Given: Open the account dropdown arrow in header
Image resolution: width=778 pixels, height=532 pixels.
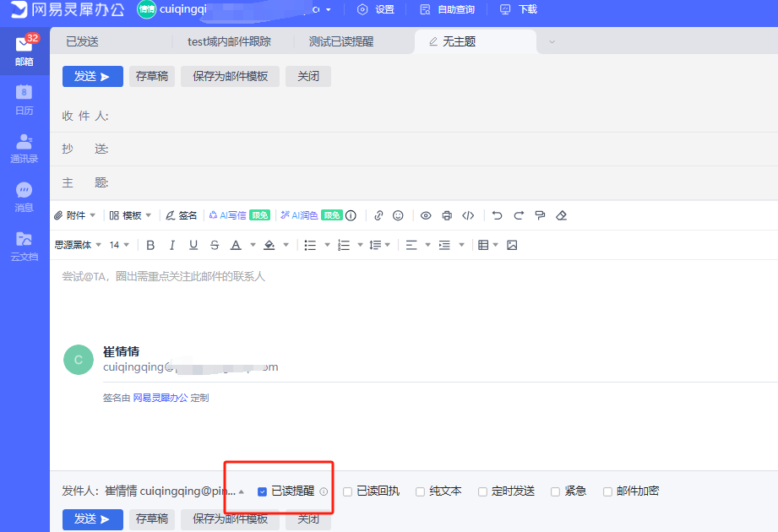Looking at the screenshot, I should 328,9.
